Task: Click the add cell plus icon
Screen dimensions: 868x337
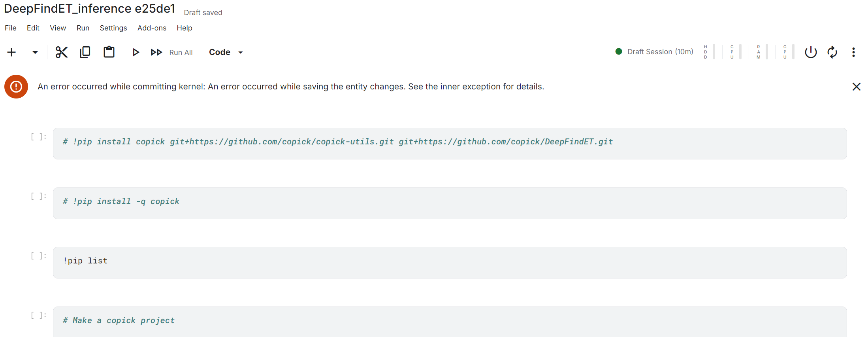Action: (12, 52)
